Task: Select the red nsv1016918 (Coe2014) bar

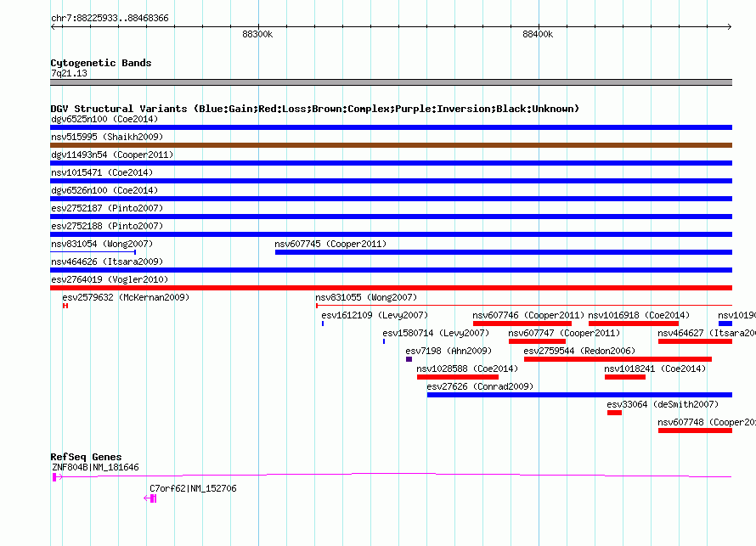Action: click(634, 324)
